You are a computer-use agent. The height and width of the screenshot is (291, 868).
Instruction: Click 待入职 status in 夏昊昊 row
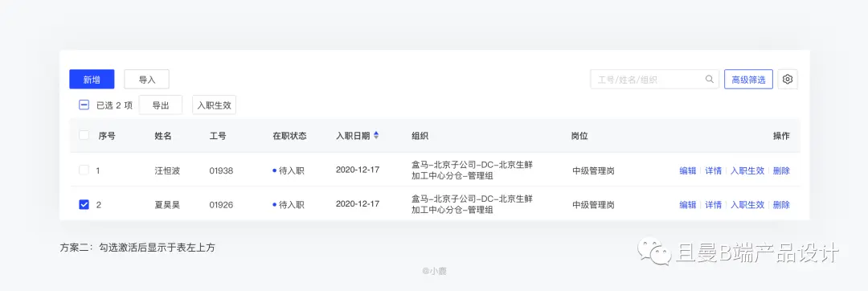(289, 205)
